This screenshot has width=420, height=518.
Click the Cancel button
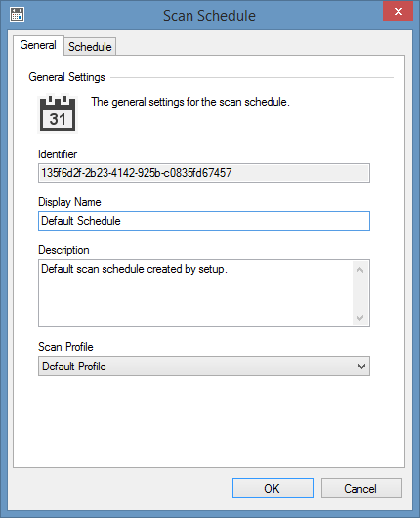361,488
